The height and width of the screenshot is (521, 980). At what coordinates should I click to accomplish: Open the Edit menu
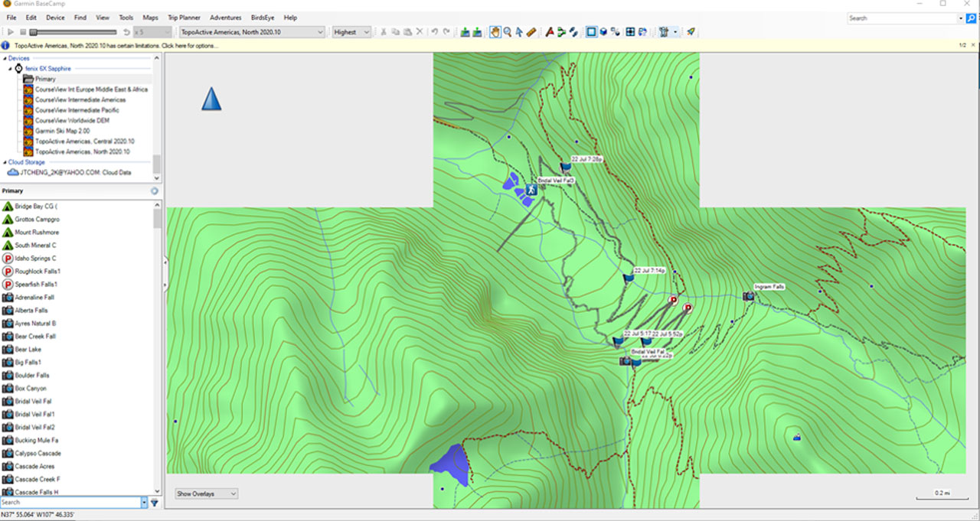(x=31, y=18)
